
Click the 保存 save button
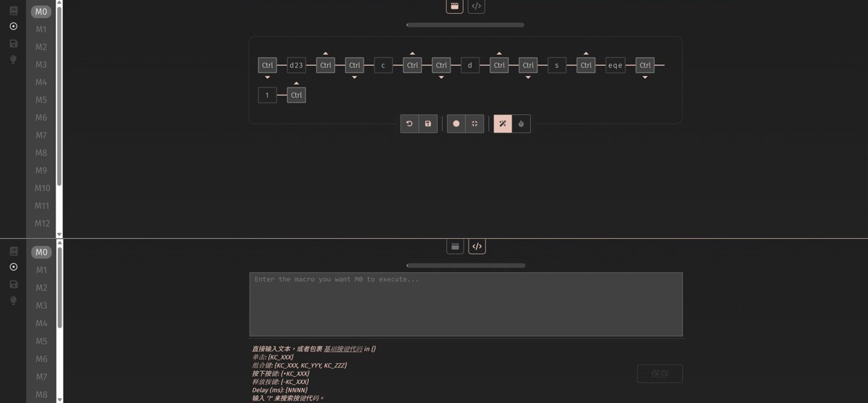click(660, 374)
